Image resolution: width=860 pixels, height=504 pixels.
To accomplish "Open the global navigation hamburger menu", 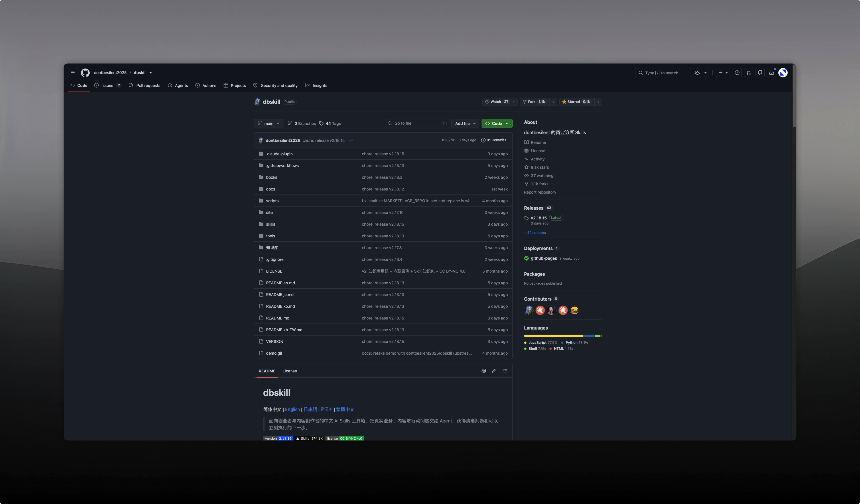I will pos(73,73).
